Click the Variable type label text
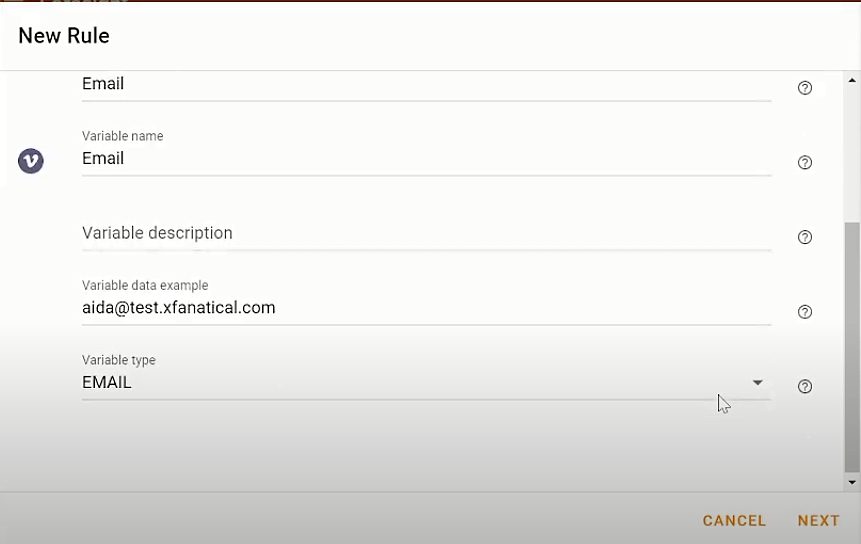Image resolution: width=861 pixels, height=544 pixels. pos(119,360)
